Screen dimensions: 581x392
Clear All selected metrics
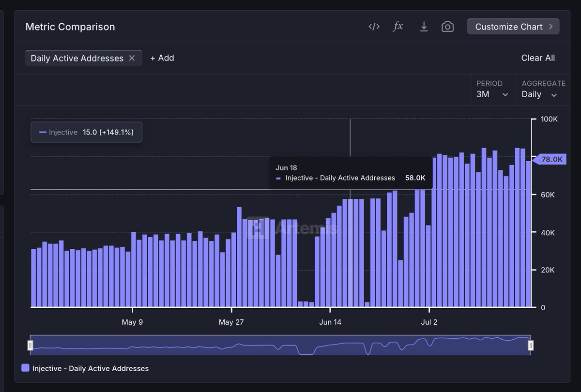(538, 58)
